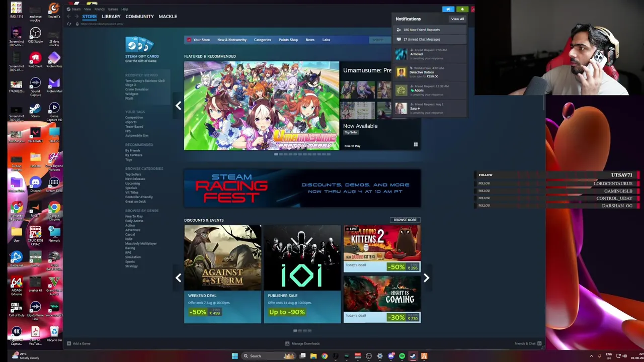The height and width of the screenshot is (362, 644).
Task: Open Manage Downloads
Action: [x=302, y=344]
